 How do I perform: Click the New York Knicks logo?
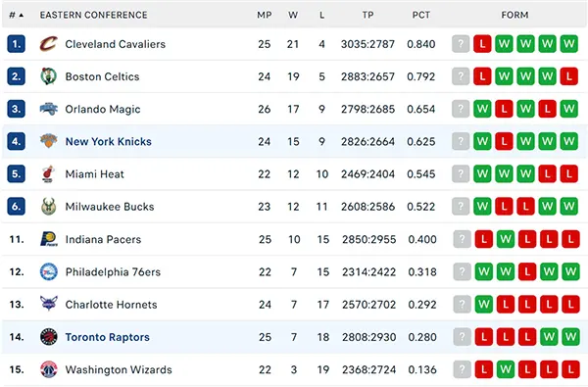49,141
